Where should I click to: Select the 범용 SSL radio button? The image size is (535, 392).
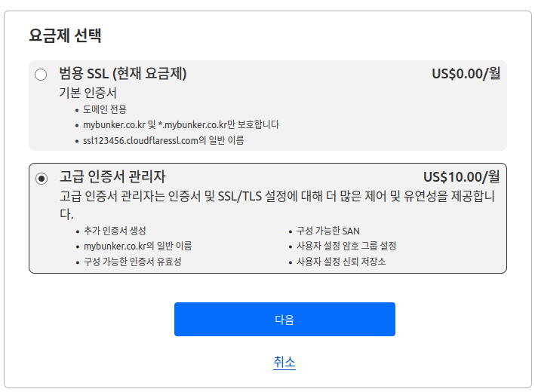[41, 74]
